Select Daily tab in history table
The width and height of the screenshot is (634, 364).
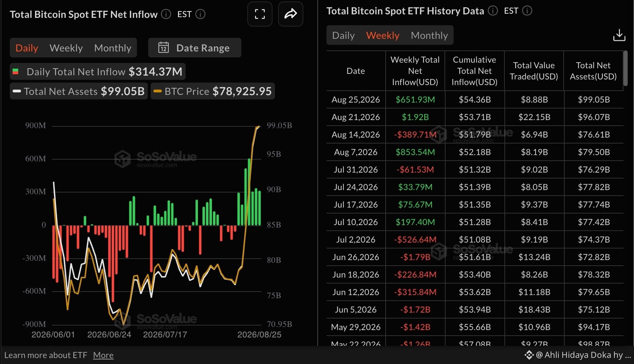(343, 35)
